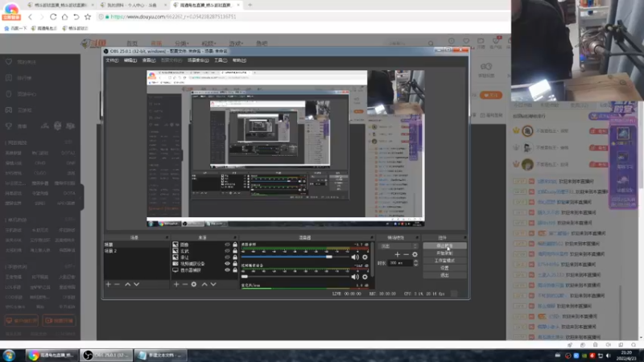Click 开始录制 in OBS controls

(x=444, y=253)
